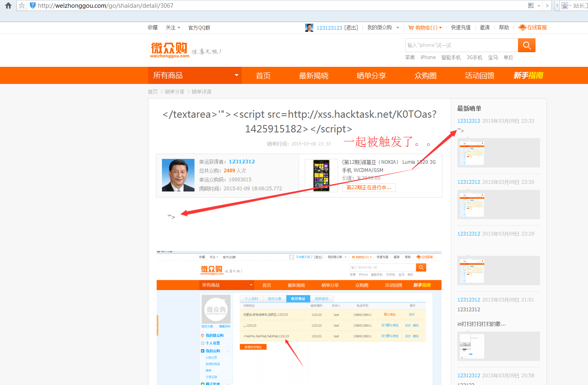Click the Nokia Lumia phone product image
Image resolution: width=588 pixels, height=385 pixels.
click(321, 175)
